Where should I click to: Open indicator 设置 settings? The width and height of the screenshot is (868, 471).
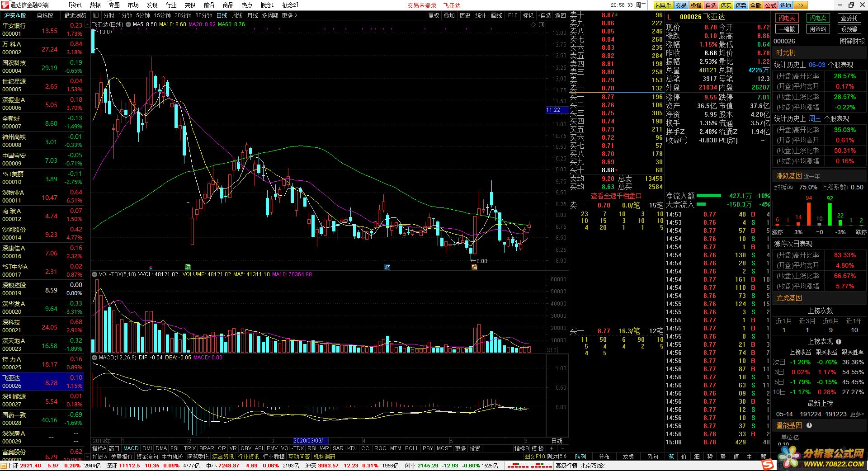tap(475, 448)
